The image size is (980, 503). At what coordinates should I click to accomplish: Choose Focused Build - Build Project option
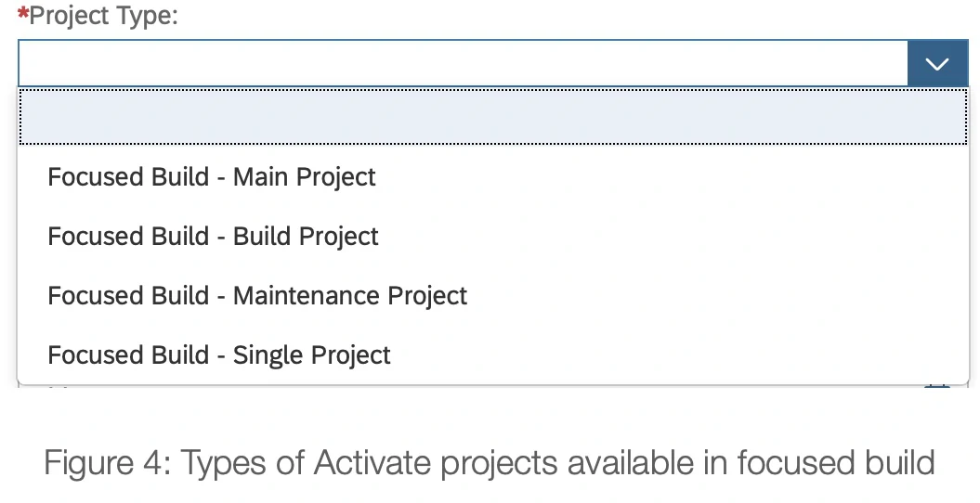pos(213,237)
